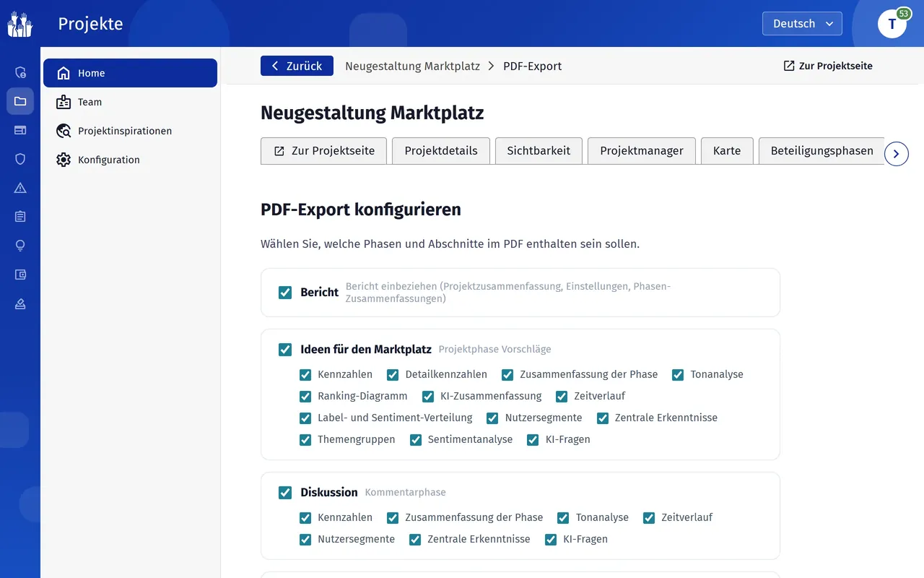The width and height of the screenshot is (924, 578).
Task: Select the Projektmanager tab
Action: pos(642,151)
